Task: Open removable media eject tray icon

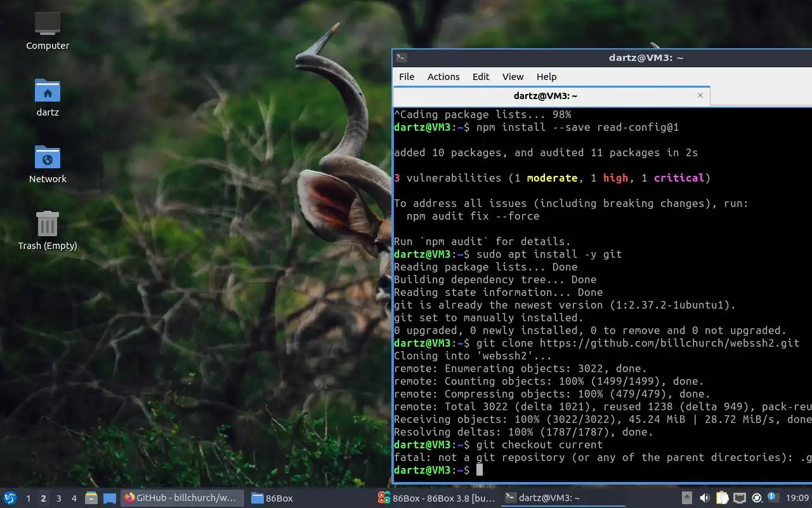Action: (x=687, y=498)
